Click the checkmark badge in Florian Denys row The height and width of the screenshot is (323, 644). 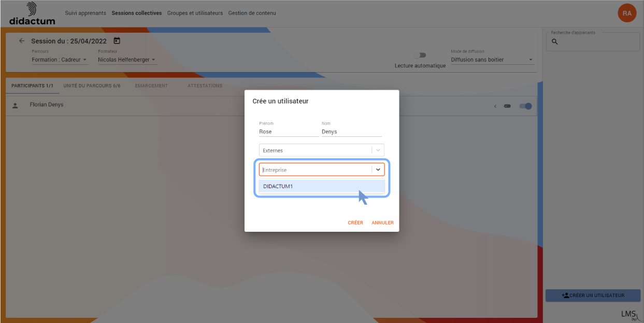point(507,106)
